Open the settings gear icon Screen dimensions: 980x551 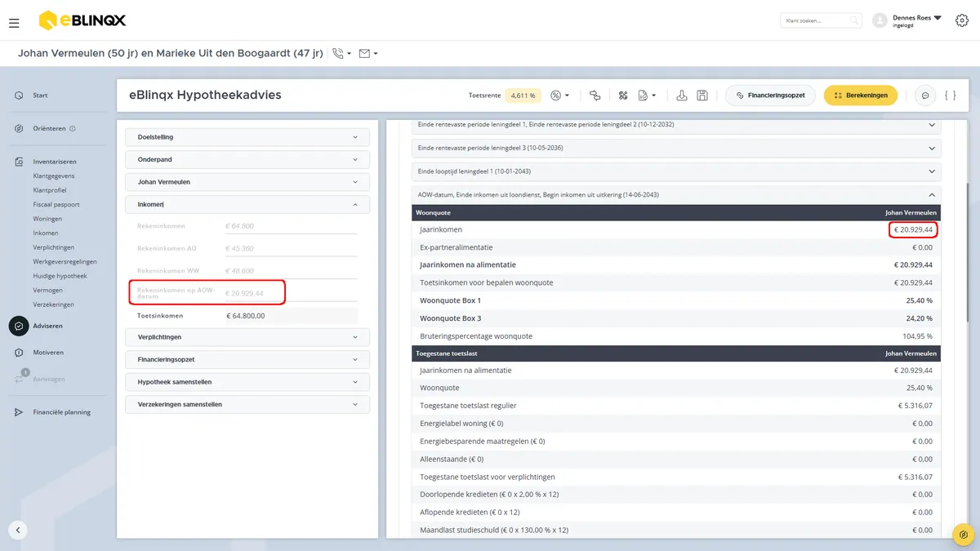961,20
